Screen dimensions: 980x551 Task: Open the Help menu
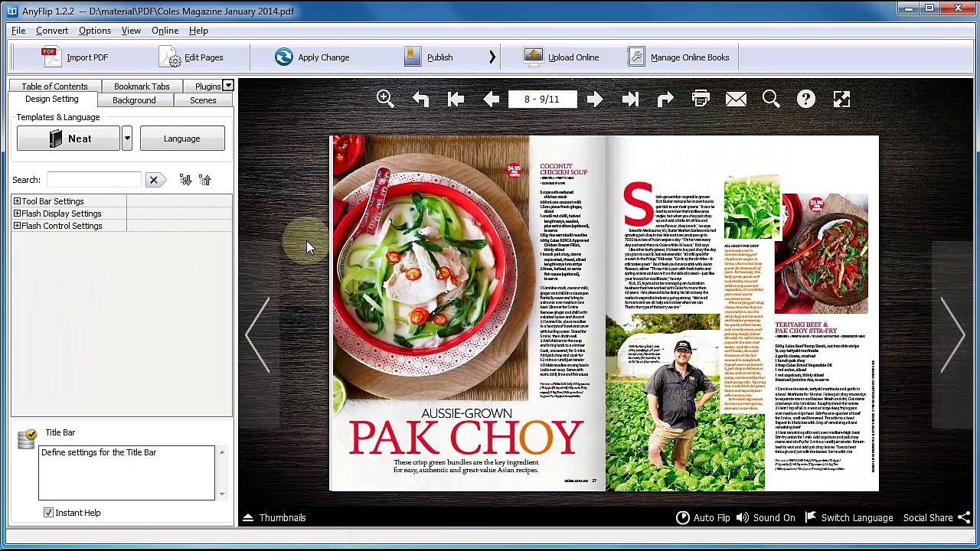coord(198,31)
